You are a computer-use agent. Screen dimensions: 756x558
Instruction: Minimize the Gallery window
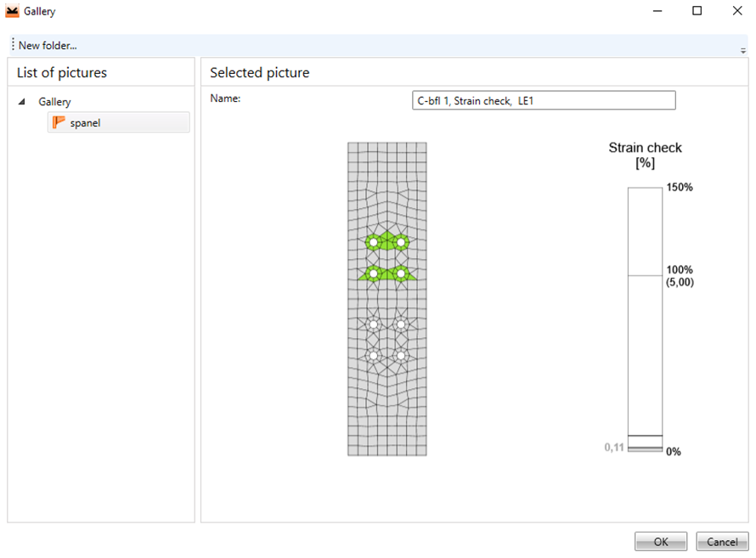657,10
